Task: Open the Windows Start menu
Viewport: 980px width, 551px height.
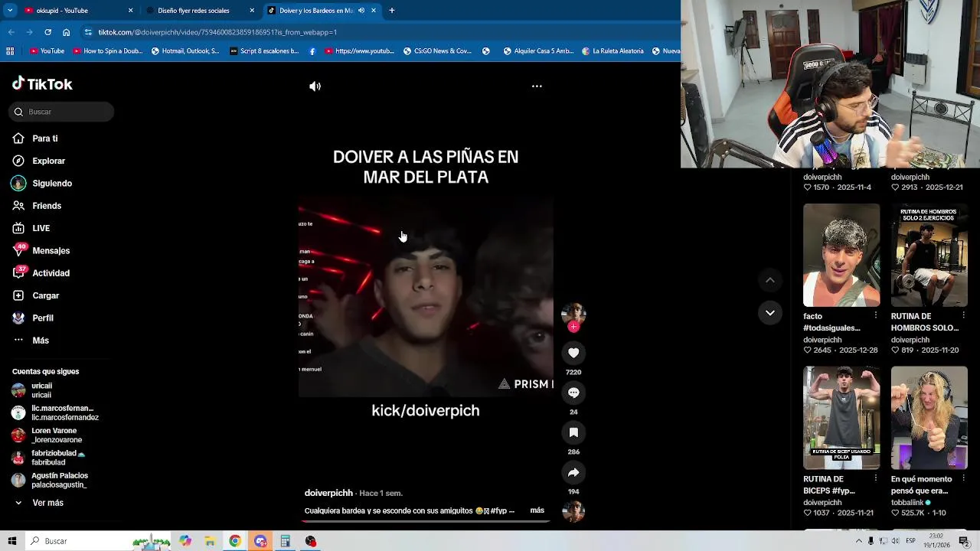Action: [x=12, y=541]
